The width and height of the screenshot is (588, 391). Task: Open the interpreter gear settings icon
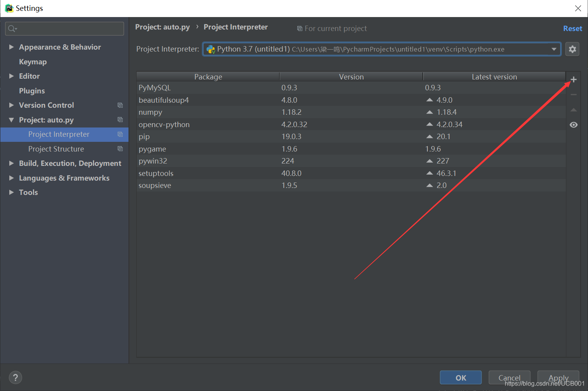572,49
